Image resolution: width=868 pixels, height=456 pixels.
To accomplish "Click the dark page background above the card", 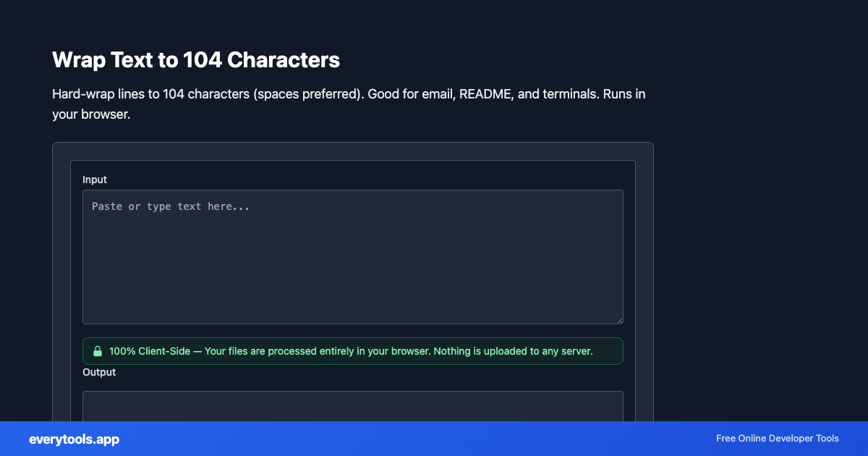I will tap(434, 22).
